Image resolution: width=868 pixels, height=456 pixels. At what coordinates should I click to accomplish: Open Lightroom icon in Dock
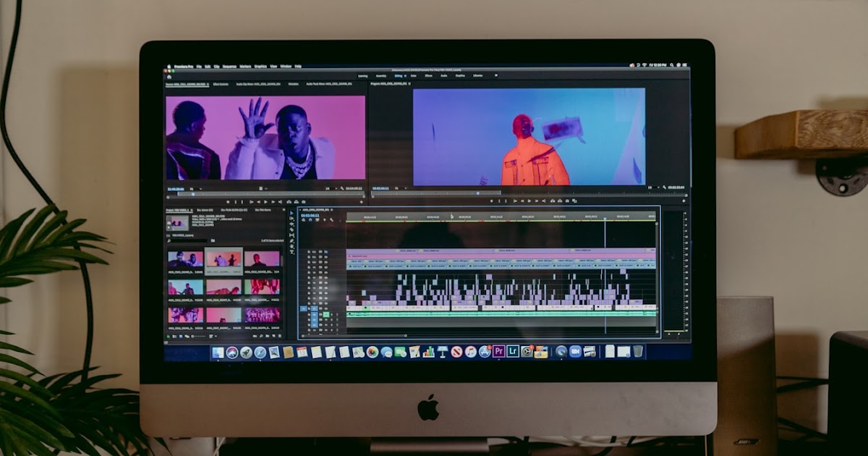513,352
